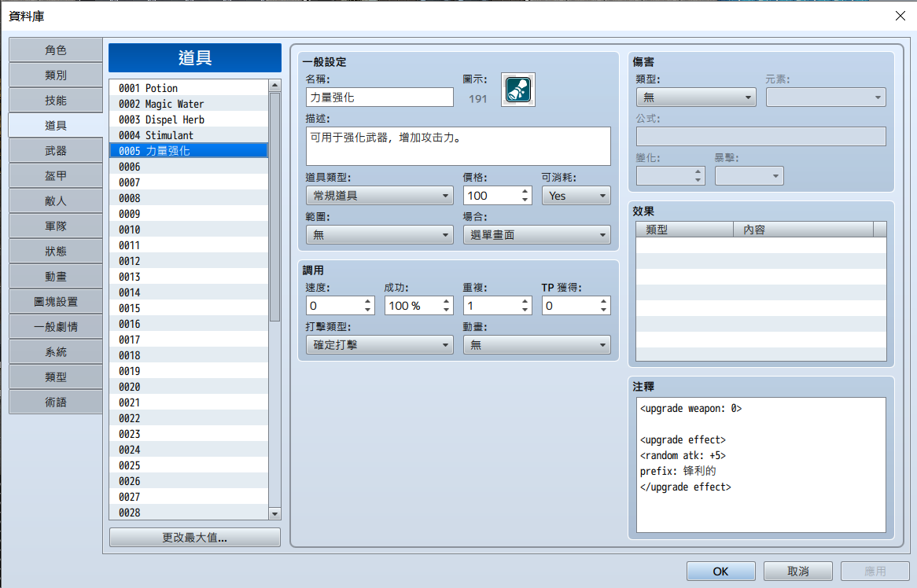
Task: Switch to the 盔甲 tab
Action: tap(56, 176)
